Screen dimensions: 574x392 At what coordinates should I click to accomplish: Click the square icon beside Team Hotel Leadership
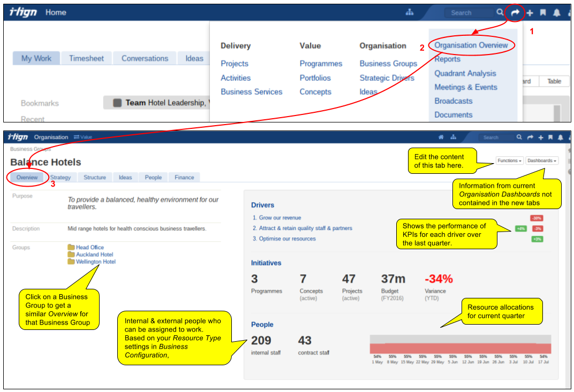(117, 103)
